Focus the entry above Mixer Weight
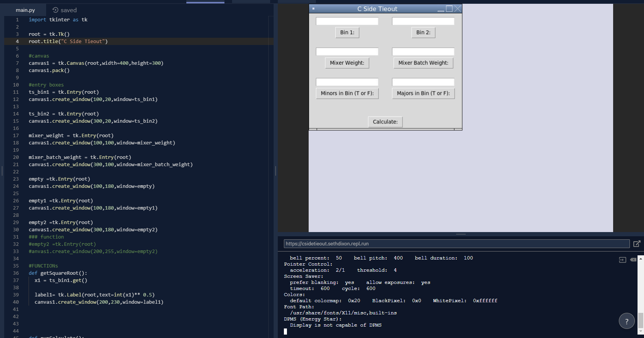644x338 pixels. 347,52
